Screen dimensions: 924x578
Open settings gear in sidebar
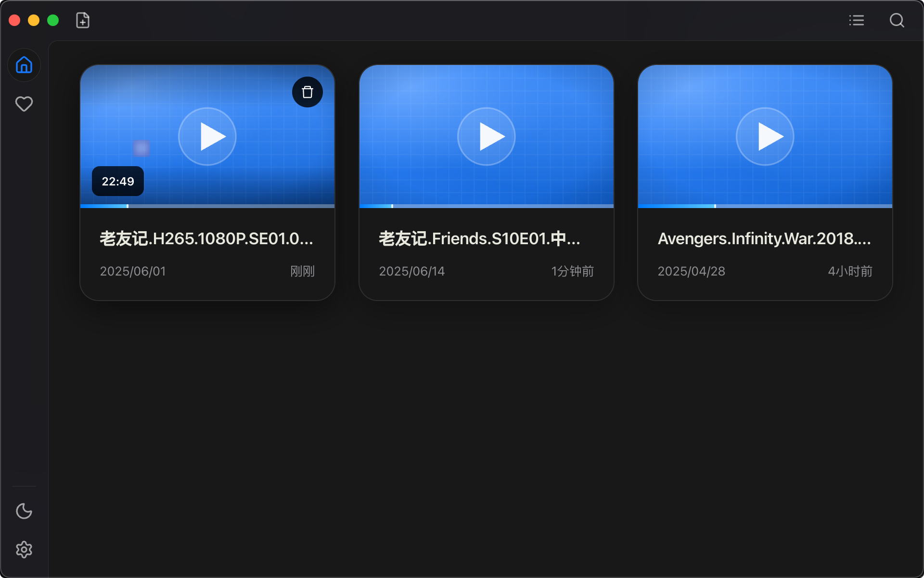pos(24,550)
